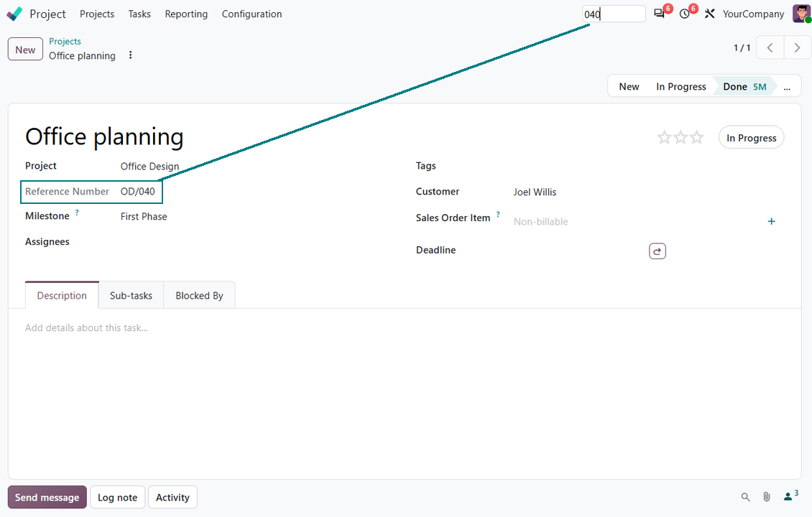Set priority to the third star

point(696,138)
